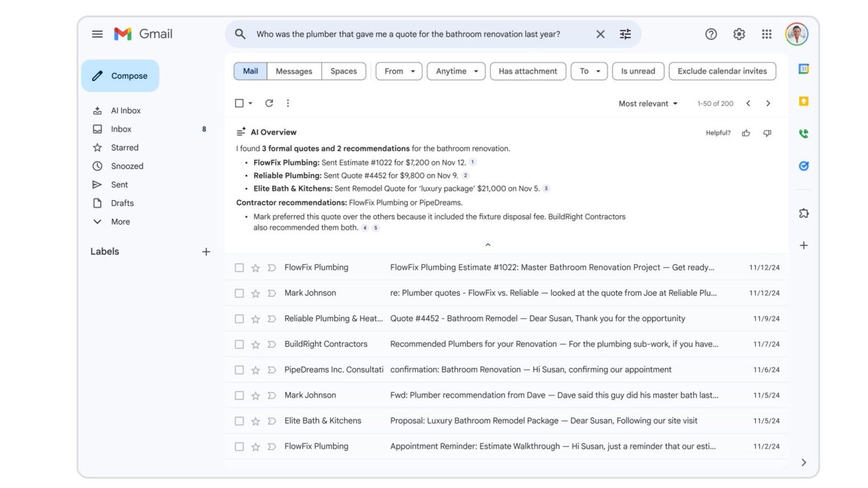Click the Compose button's pencil icon
The width and height of the screenshot is (868, 488).
click(x=97, y=75)
